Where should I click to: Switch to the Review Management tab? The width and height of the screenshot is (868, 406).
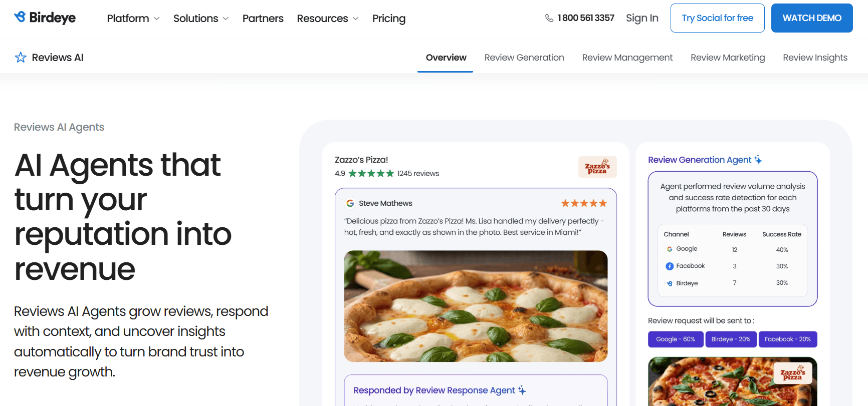point(627,58)
